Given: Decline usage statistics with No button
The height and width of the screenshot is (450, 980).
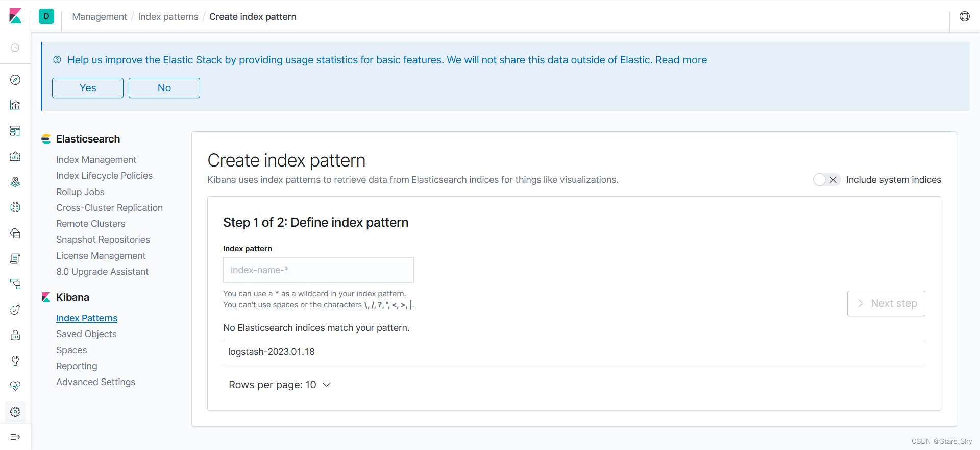Looking at the screenshot, I should tap(164, 88).
